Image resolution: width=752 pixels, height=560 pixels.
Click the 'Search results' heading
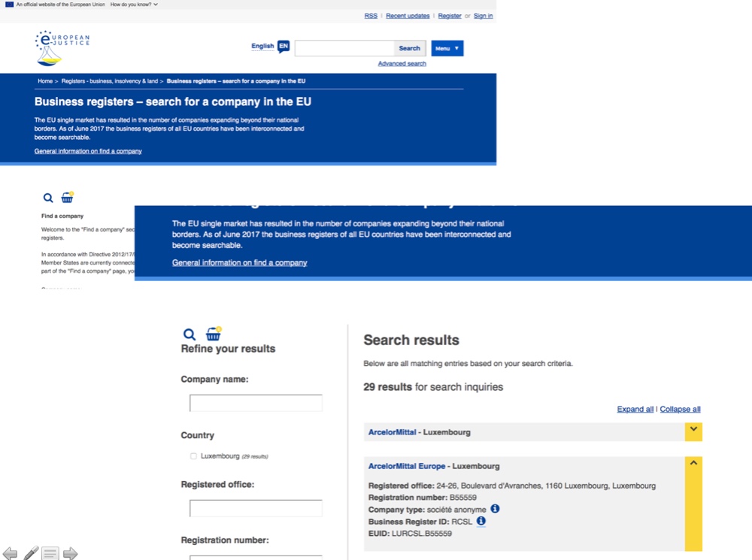[411, 340]
